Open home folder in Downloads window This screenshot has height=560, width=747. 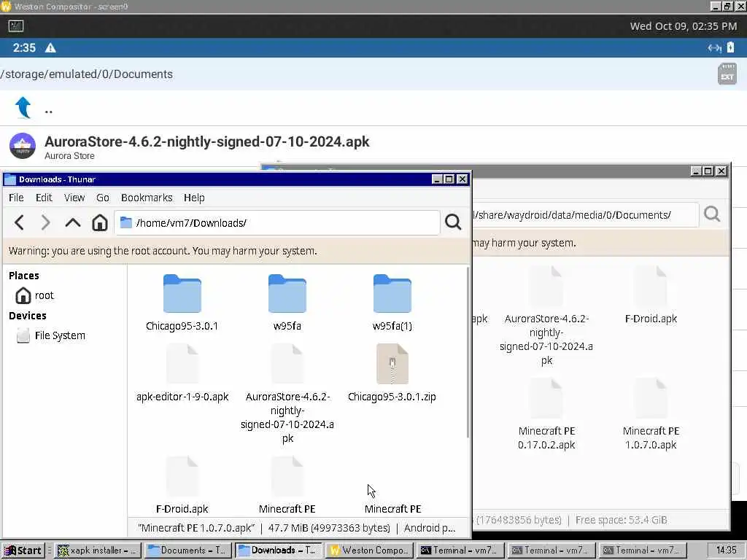coord(99,222)
